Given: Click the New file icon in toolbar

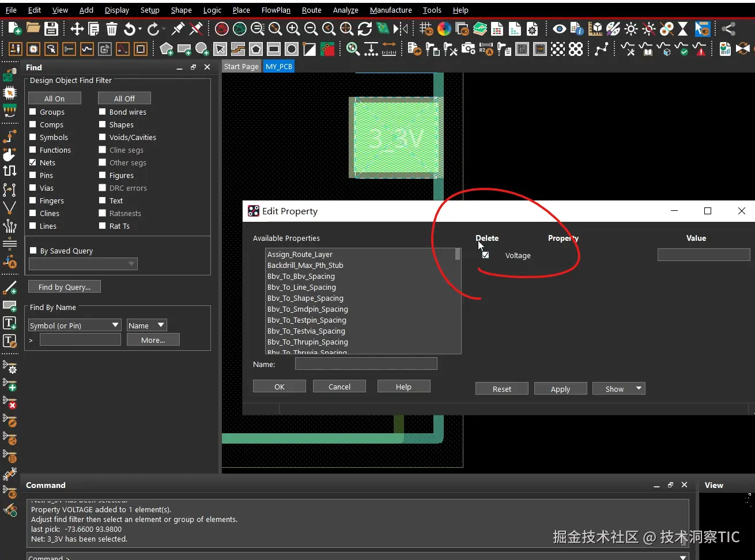Looking at the screenshot, I should point(14,29).
